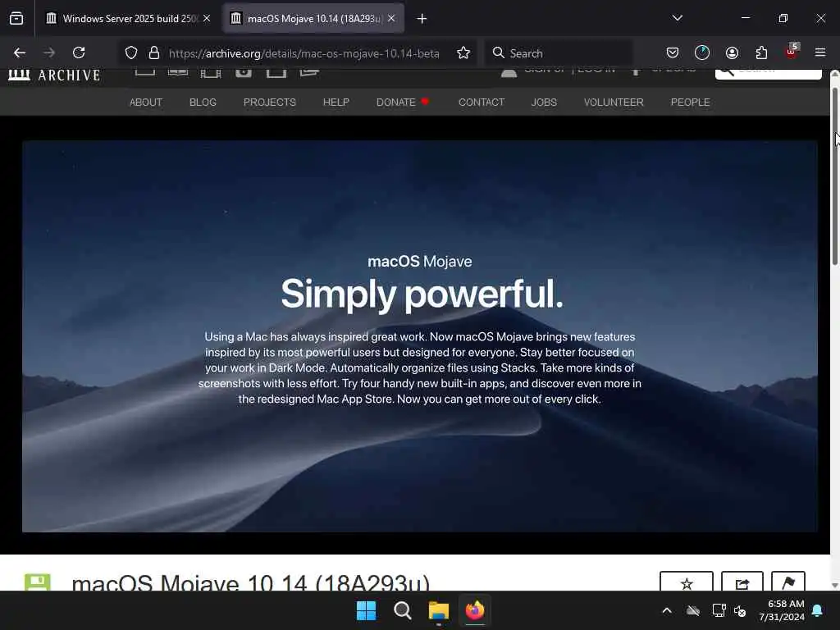The width and height of the screenshot is (840, 630).
Task: Click Internet Archive logo
Action: (x=54, y=75)
